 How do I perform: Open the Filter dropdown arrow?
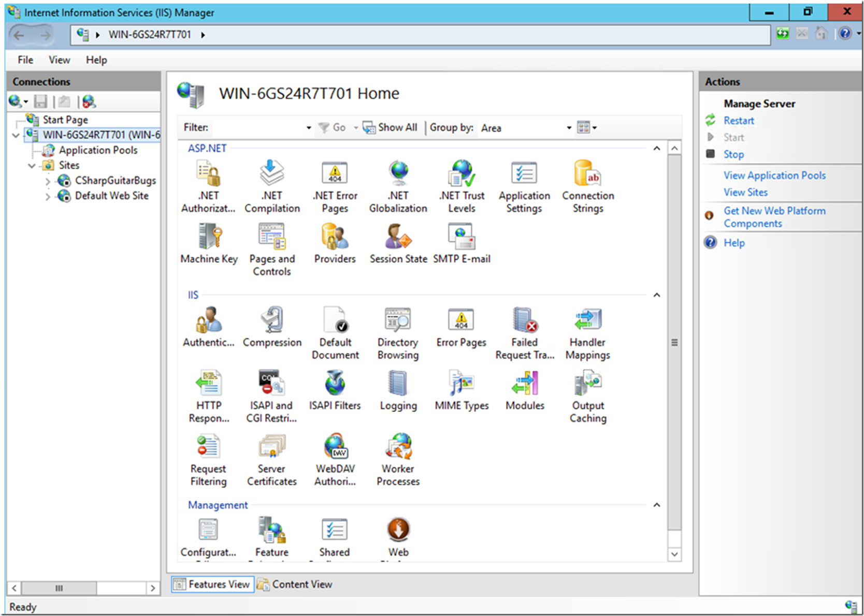[309, 128]
